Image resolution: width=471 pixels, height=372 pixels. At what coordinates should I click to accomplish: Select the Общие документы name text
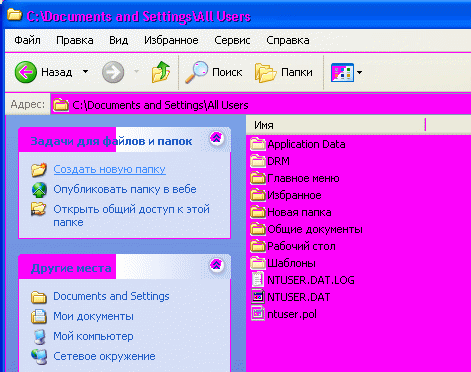tap(315, 229)
